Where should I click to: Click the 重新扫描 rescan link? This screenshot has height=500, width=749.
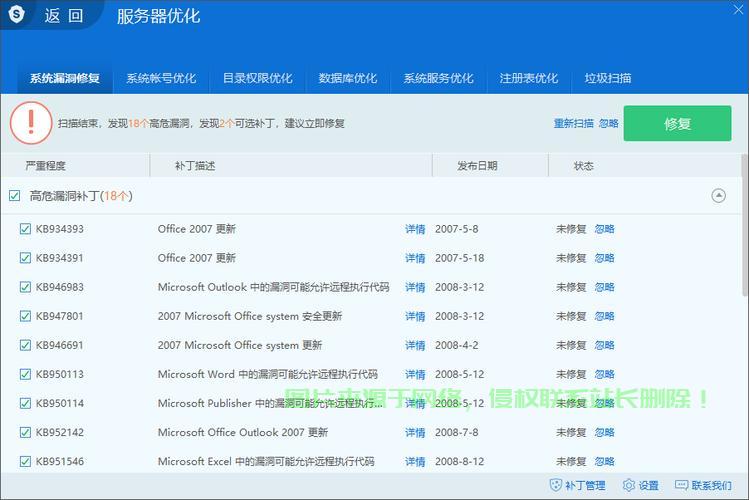coord(573,123)
